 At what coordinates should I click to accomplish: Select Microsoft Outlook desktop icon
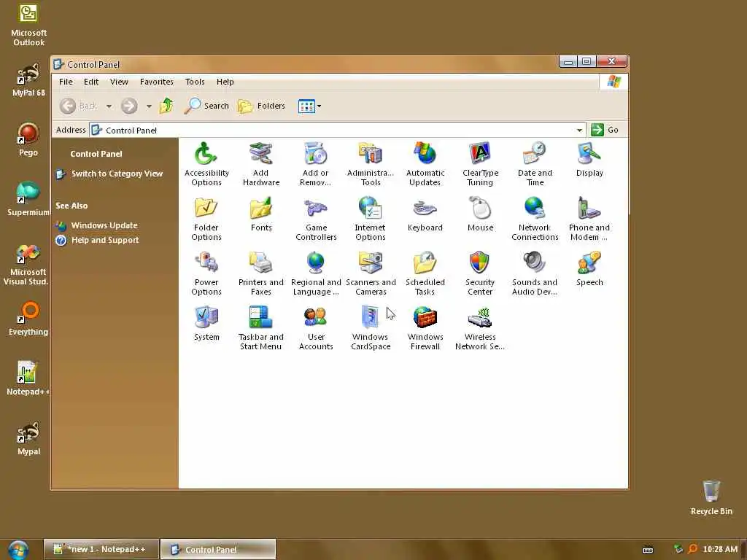tap(28, 25)
